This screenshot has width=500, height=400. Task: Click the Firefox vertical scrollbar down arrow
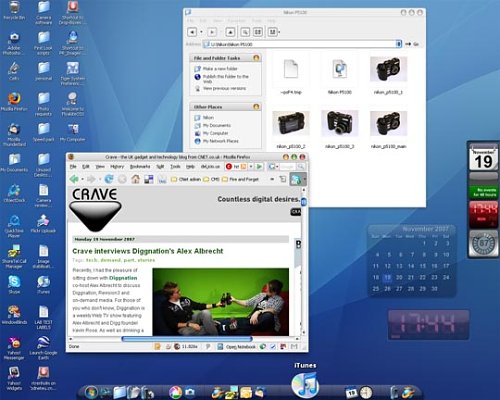304,332
